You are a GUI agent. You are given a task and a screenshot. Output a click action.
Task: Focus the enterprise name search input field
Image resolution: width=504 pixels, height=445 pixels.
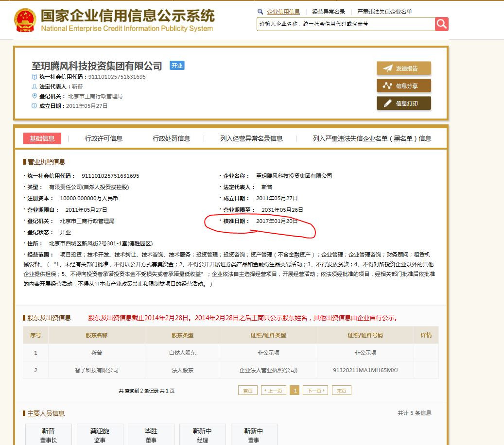[346, 24]
